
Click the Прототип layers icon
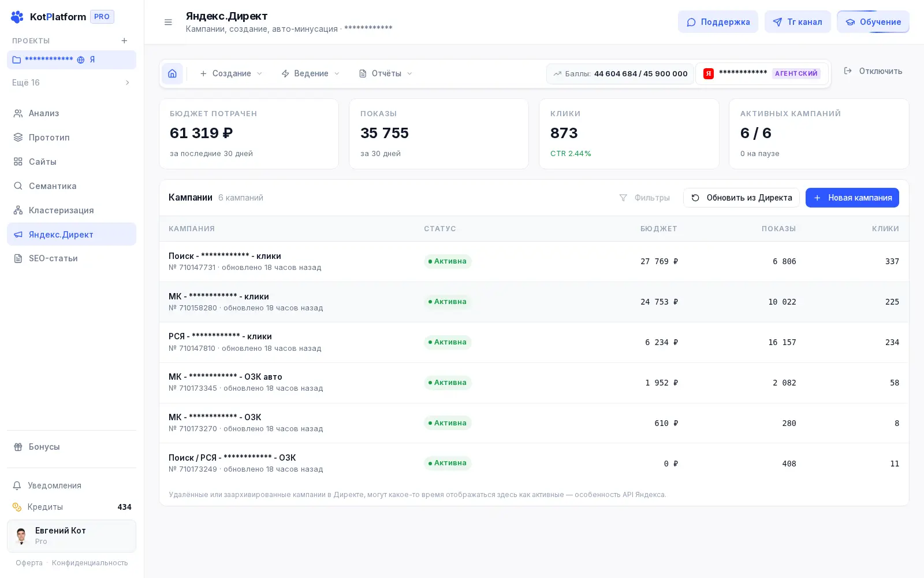[x=18, y=138]
